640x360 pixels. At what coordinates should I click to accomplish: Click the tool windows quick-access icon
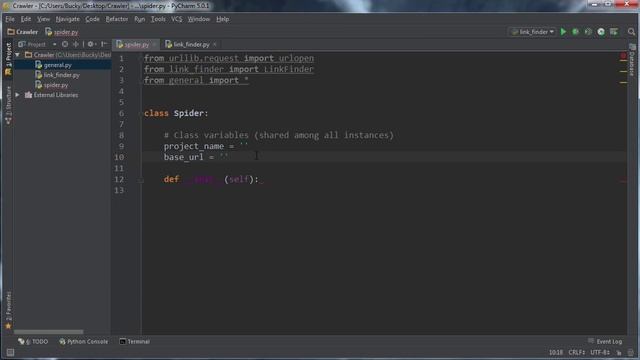(x=10, y=352)
